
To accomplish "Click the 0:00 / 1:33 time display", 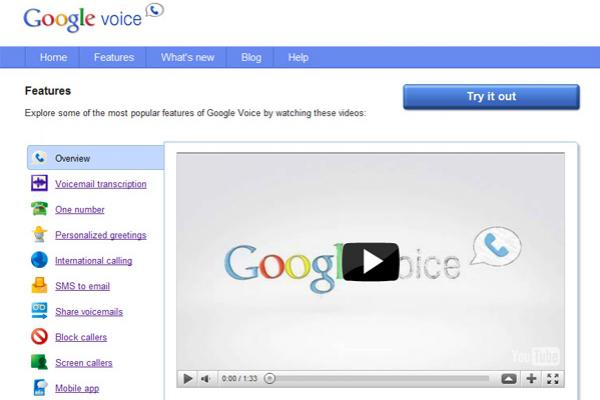I will point(239,379).
